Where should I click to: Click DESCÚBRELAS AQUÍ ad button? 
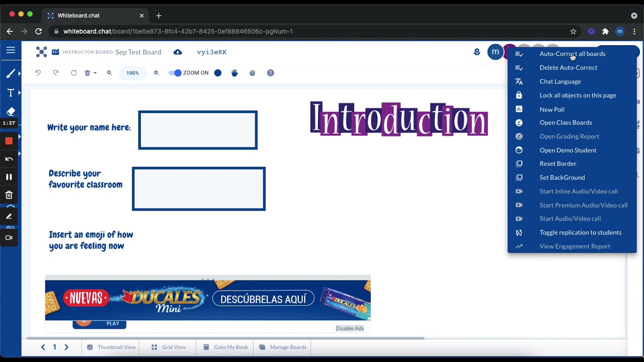[263, 299]
